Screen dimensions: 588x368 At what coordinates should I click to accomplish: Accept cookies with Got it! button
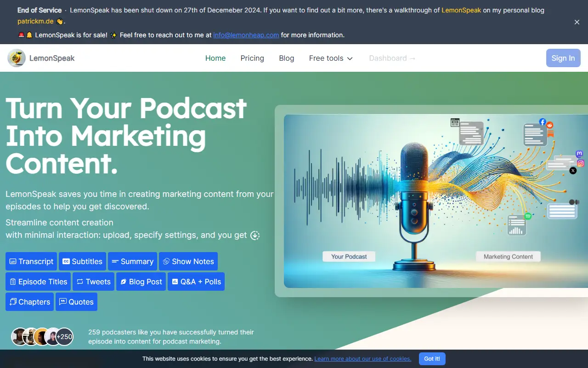coord(432,359)
